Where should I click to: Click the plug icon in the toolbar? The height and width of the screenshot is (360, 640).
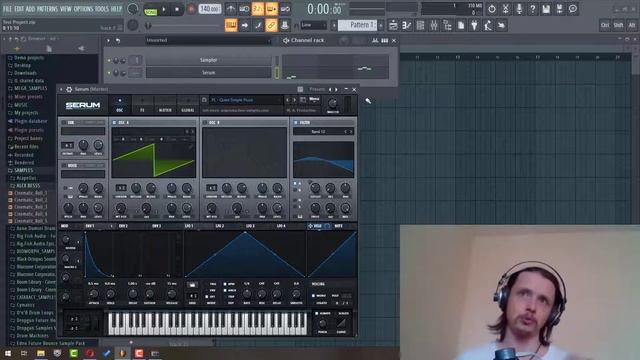point(474,25)
